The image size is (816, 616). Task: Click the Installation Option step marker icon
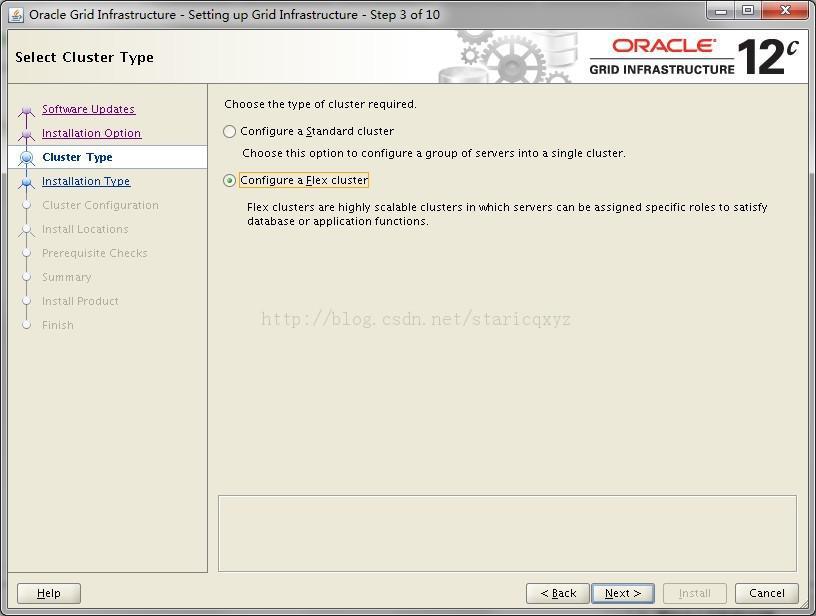[x=27, y=135]
